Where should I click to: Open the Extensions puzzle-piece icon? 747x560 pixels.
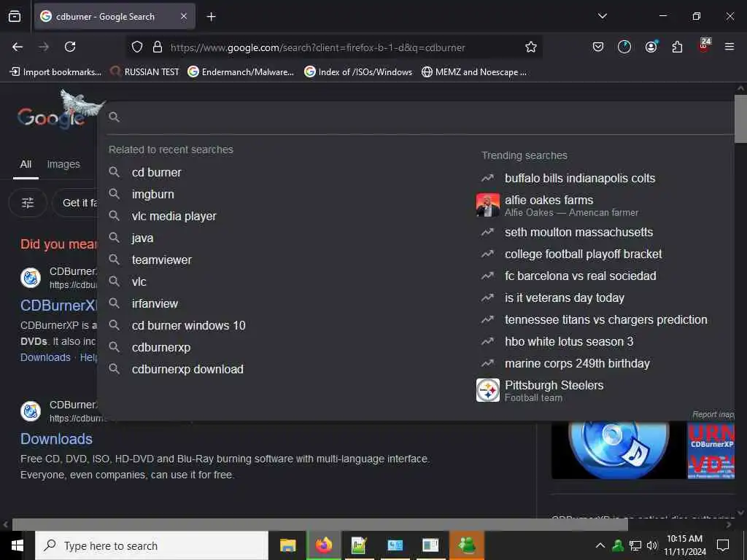pos(677,47)
